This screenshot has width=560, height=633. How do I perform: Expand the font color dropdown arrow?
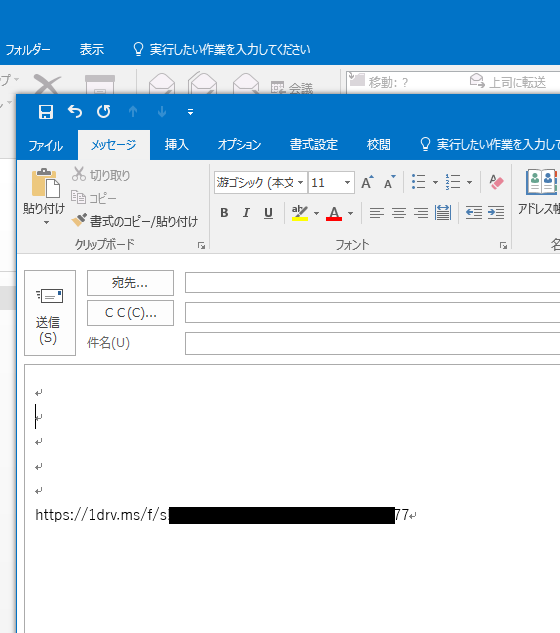point(350,213)
